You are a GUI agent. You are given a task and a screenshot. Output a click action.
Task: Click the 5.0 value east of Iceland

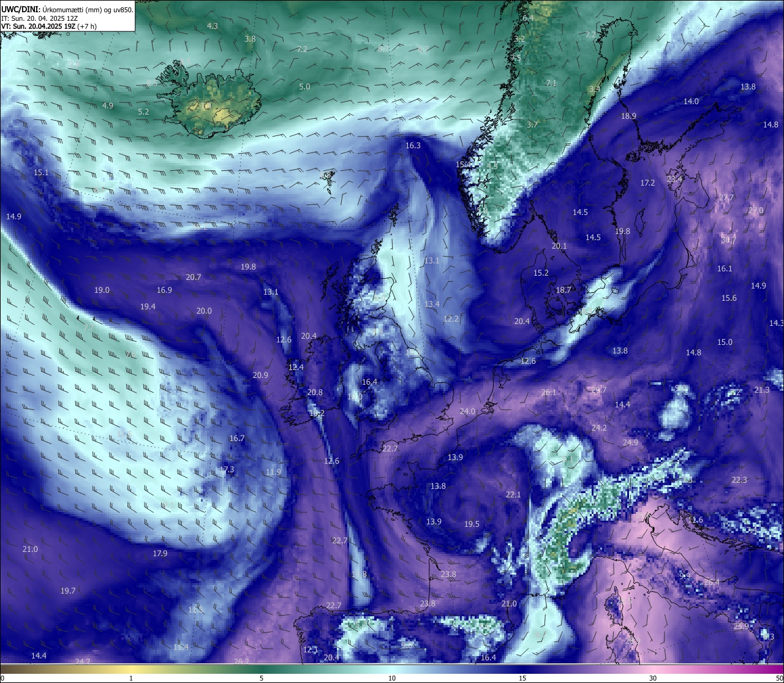point(304,87)
